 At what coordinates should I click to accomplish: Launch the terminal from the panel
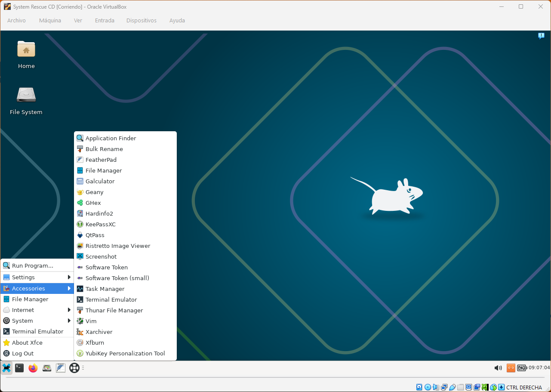(19, 368)
